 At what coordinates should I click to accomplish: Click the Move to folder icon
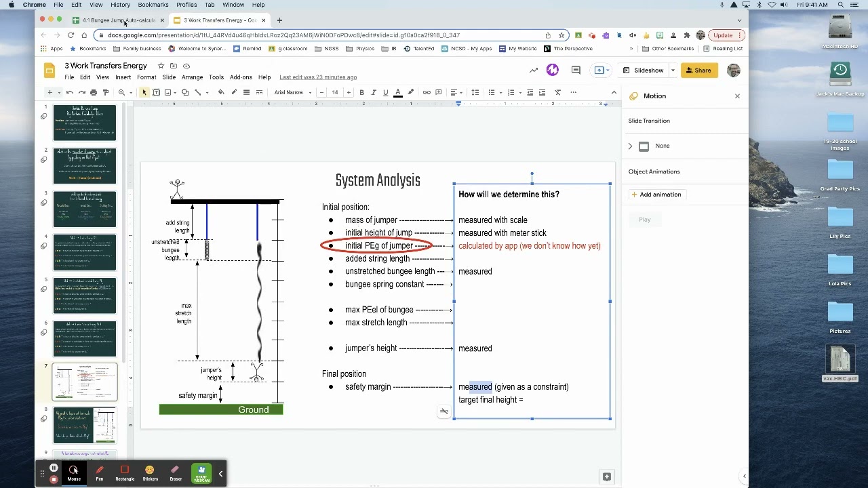(x=174, y=66)
